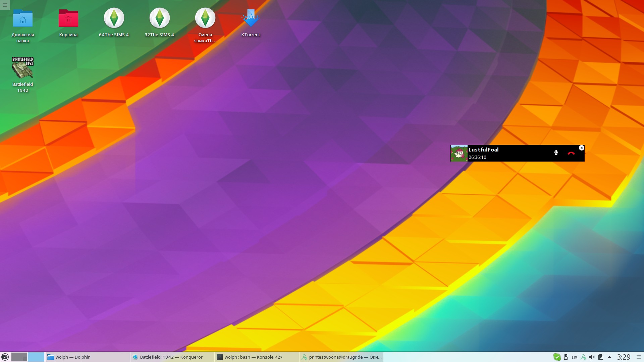Switch to Battlefield: 1942 — Konqueror window
The height and width of the screenshot is (362, 644).
(172, 357)
